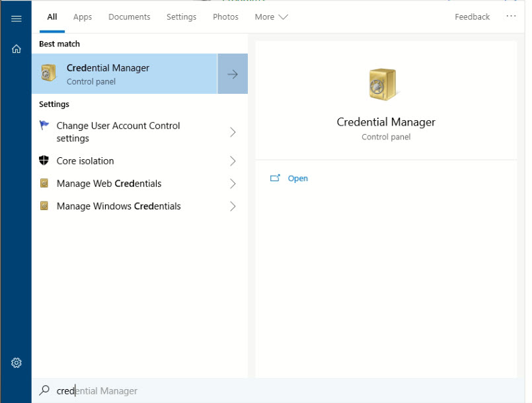Viewport: 532px width, 403px height.
Task: Switch to the Documents tab
Action: click(x=129, y=17)
